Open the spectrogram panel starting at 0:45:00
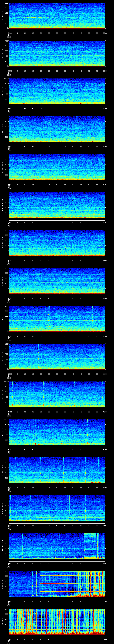Viewport: 114px width, 644px height. coord(57,432)
